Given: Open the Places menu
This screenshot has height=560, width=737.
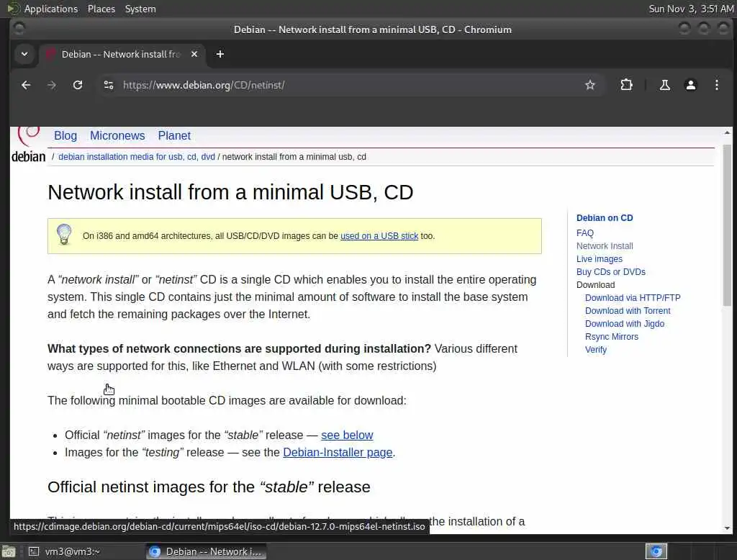Looking at the screenshot, I should (x=101, y=9).
